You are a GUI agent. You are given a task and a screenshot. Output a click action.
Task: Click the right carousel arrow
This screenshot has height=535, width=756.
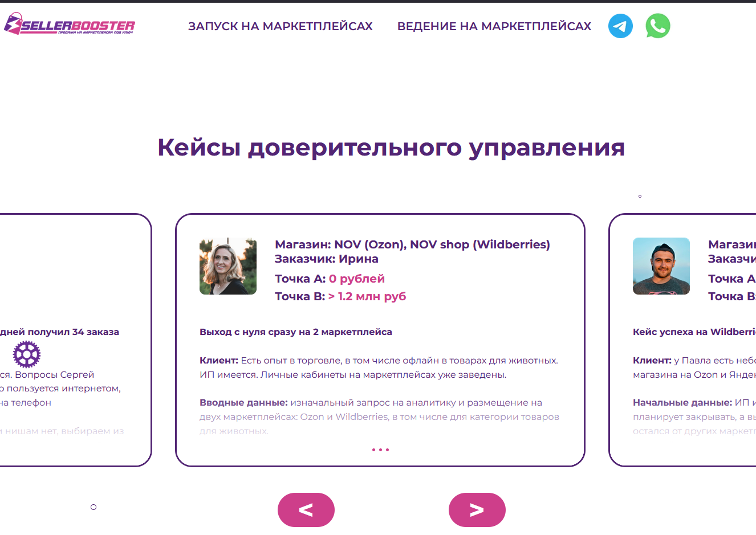[x=477, y=510]
